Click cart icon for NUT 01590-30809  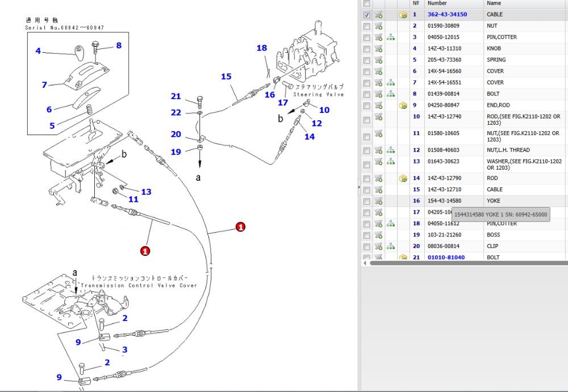click(378, 26)
